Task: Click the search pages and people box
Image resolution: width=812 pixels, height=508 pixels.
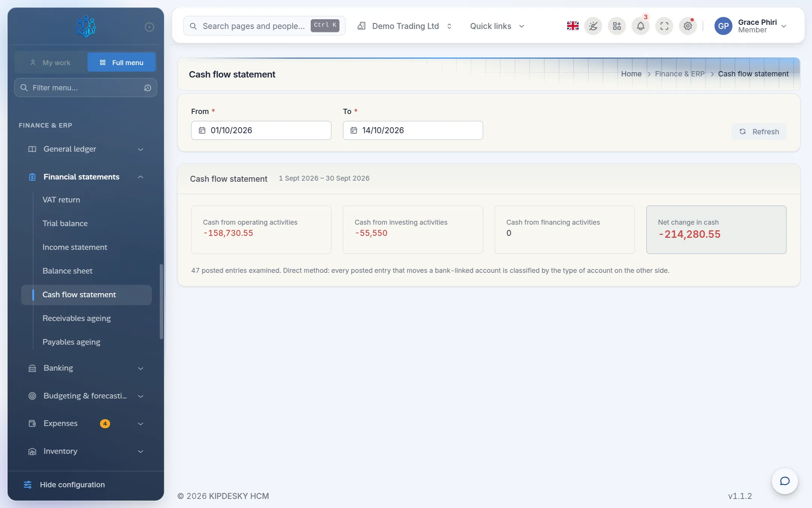Action: [264, 26]
